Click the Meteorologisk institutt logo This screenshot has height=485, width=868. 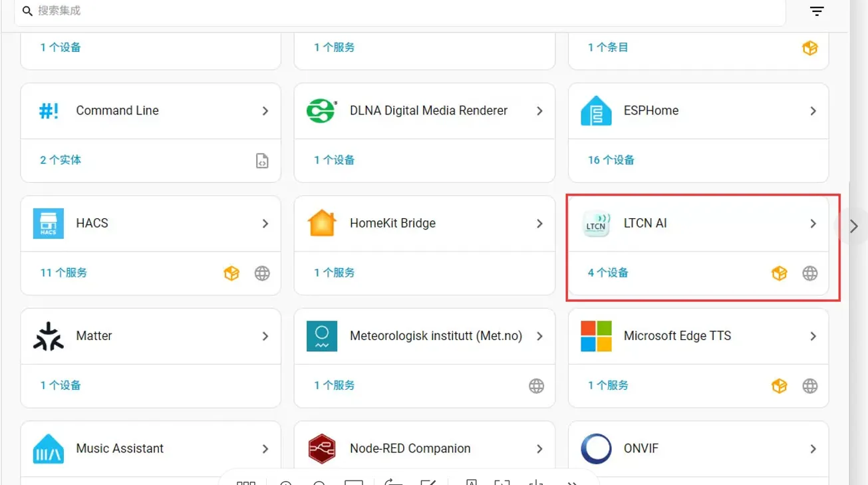click(322, 336)
